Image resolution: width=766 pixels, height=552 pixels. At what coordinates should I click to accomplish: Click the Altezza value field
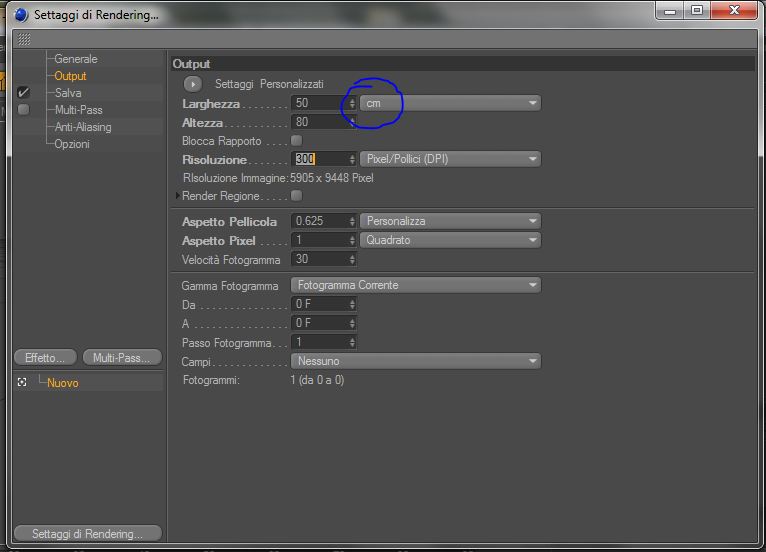[319, 122]
